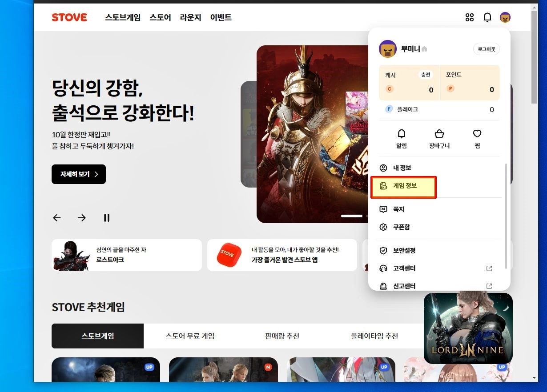Click the red STOVE app icon
This screenshot has height=392, width=547.
229,255
